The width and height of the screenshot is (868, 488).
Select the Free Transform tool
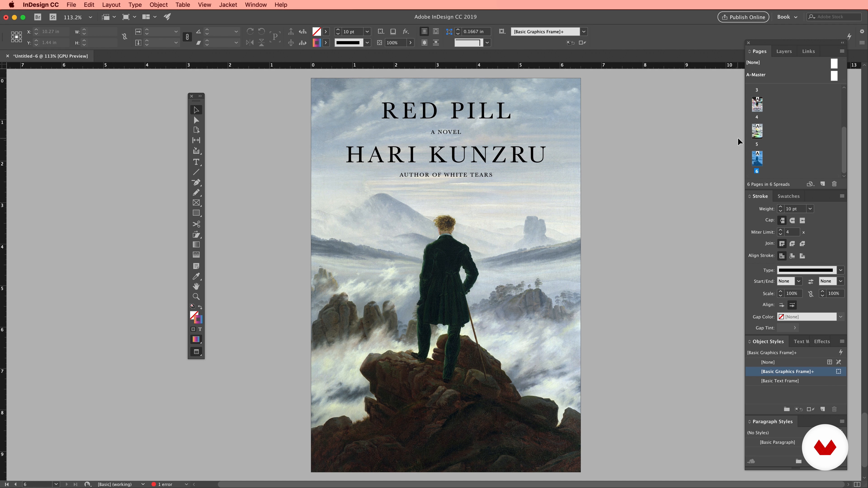tap(196, 235)
